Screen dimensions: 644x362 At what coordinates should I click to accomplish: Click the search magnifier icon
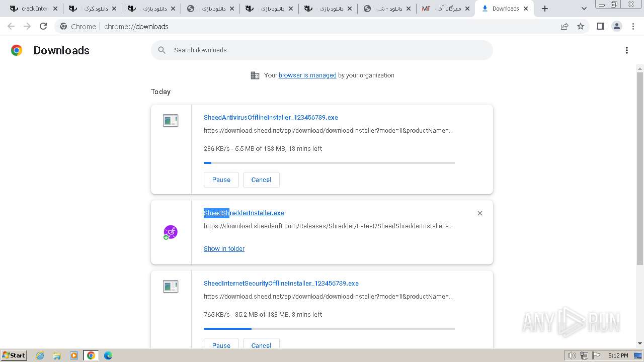tap(162, 50)
